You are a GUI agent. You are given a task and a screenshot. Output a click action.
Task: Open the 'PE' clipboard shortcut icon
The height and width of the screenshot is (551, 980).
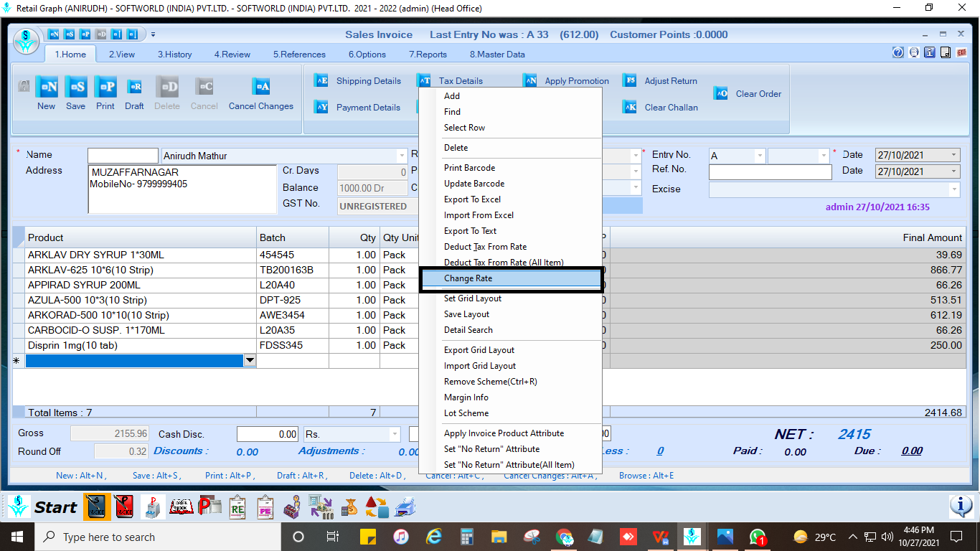pyautogui.click(x=265, y=507)
